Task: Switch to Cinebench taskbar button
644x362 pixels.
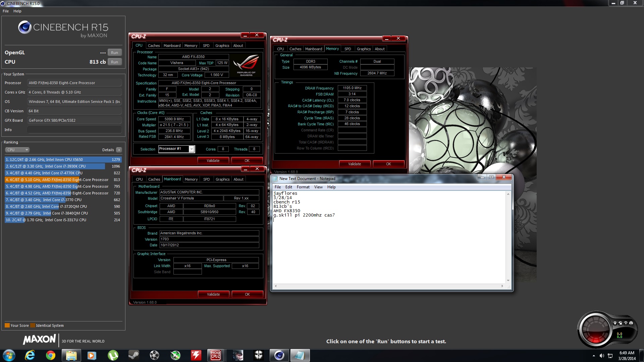Action: [x=279, y=355]
